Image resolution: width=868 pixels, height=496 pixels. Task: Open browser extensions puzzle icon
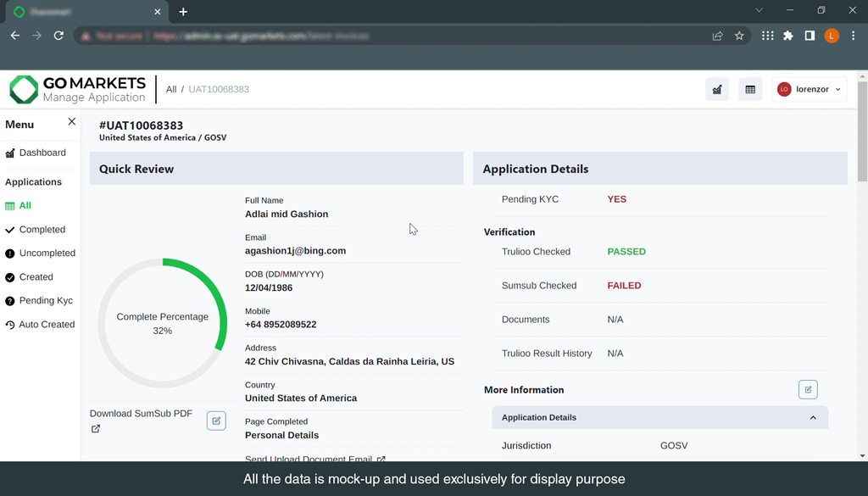click(x=788, y=36)
